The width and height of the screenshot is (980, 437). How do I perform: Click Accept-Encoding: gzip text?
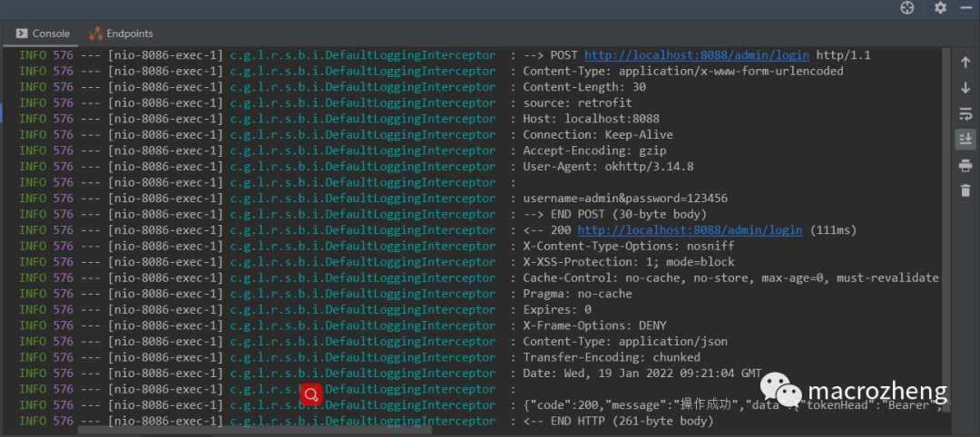pyautogui.click(x=594, y=151)
